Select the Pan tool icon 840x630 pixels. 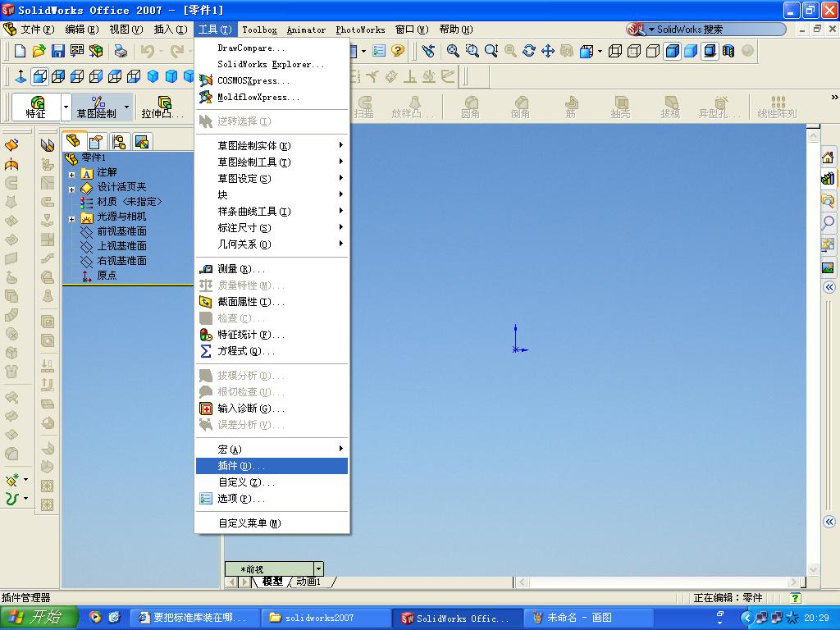point(547,51)
